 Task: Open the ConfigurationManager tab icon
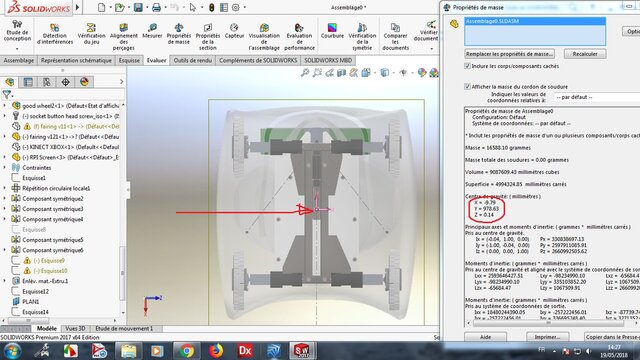tap(47, 82)
